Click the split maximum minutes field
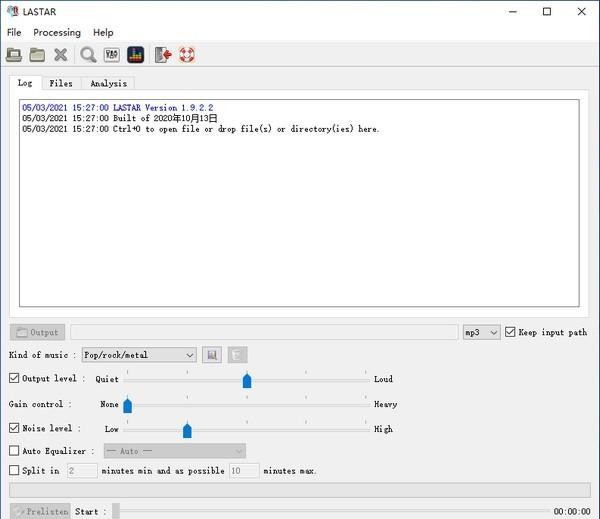 point(244,471)
